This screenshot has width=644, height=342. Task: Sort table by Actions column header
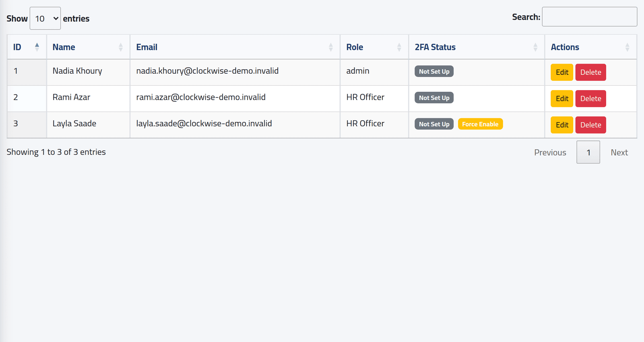[590, 47]
